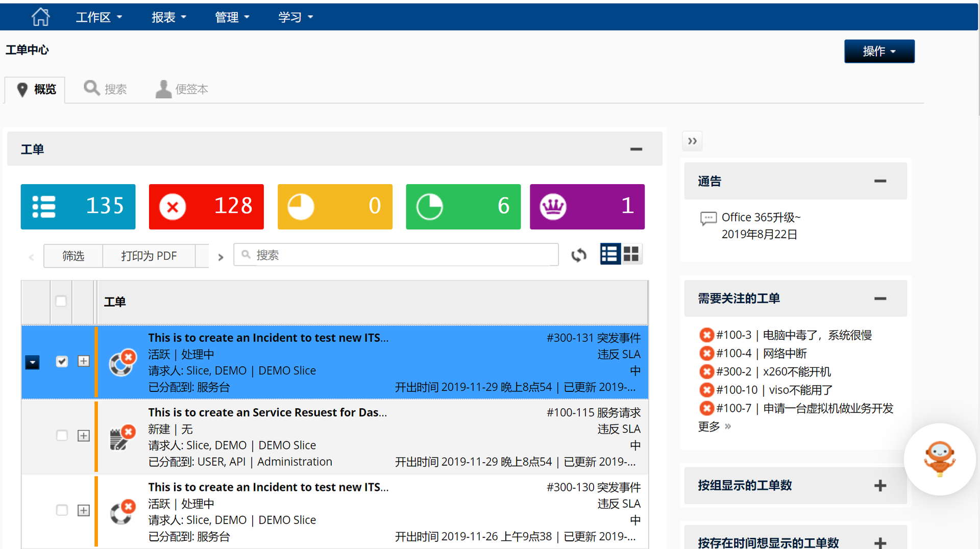Click the 打印为 PDF button
The image size is (980, 549).
pyautogui.click(x=149, y=256)
